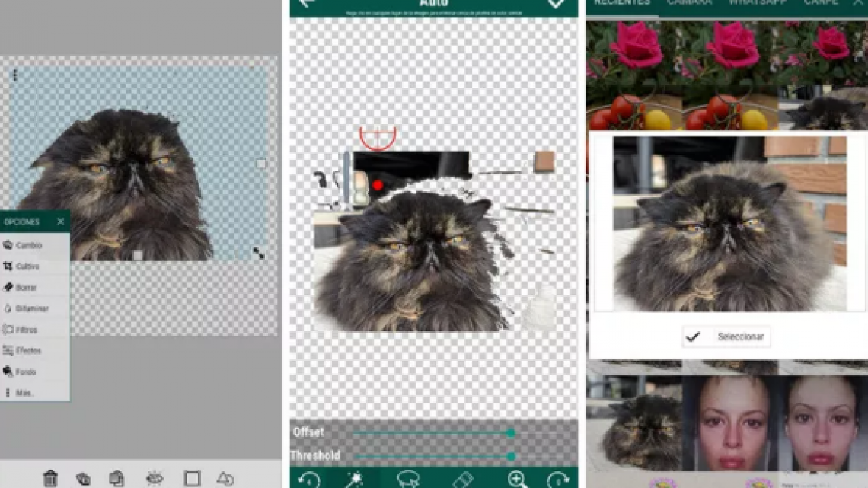
Task: Click the undo arrow icon
Action: tap(309, 479)
